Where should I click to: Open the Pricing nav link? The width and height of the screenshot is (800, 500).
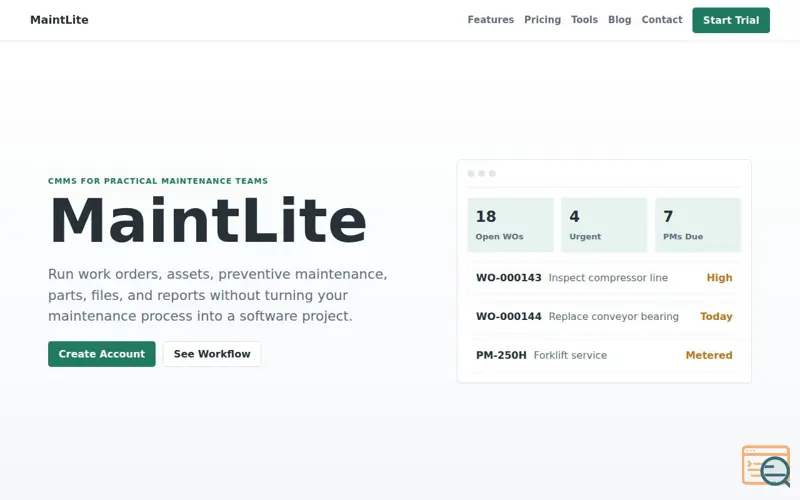click(x=542, y=20)
